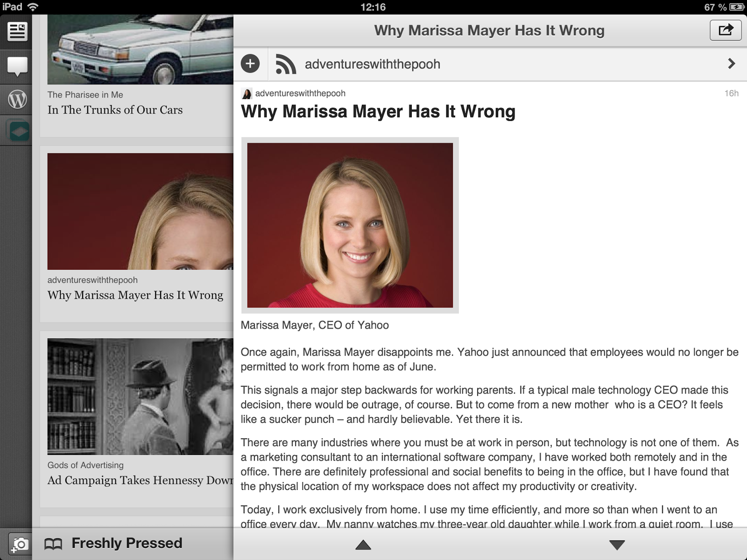Open the Freshly Pressed topic selector
This screenshot has width=747, height=560.
[x=127, y=543]
